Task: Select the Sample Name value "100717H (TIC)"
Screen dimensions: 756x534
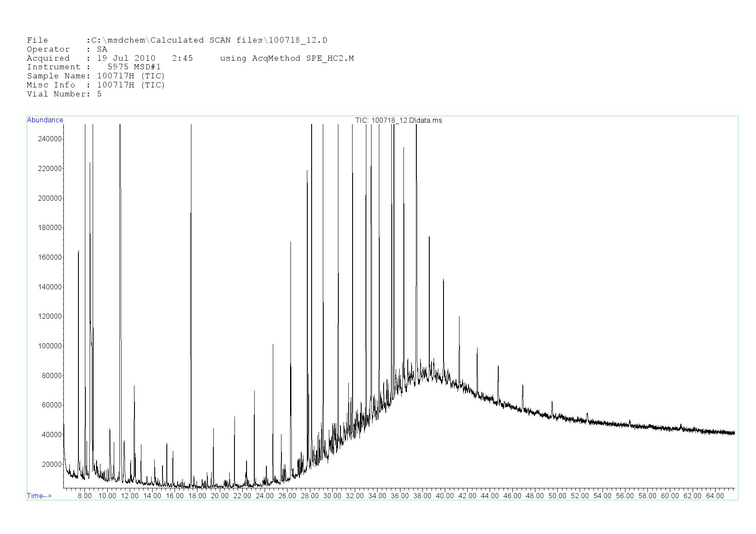Action: [x=131, y=76]
